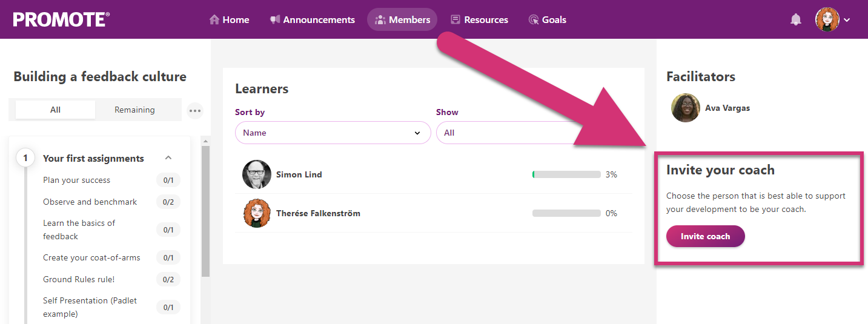Select the All assignments filter
This screenshot has width=868, height=324.
tap(55, 110)
